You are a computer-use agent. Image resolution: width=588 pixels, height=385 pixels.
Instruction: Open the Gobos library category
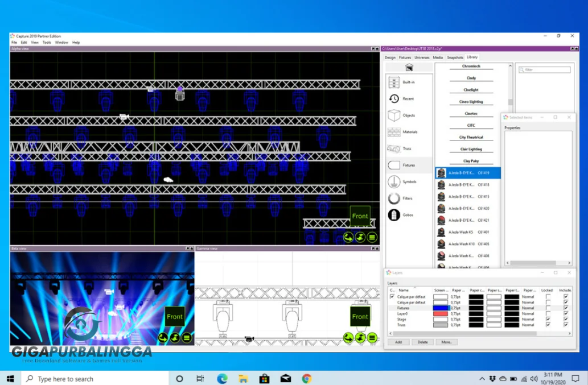coord(409,215)
